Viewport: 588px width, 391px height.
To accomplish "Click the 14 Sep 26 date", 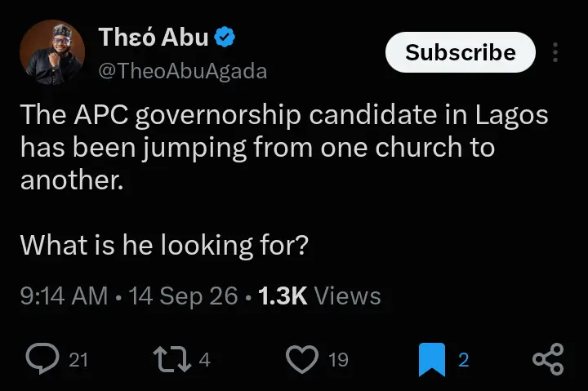I will [184, 295].
